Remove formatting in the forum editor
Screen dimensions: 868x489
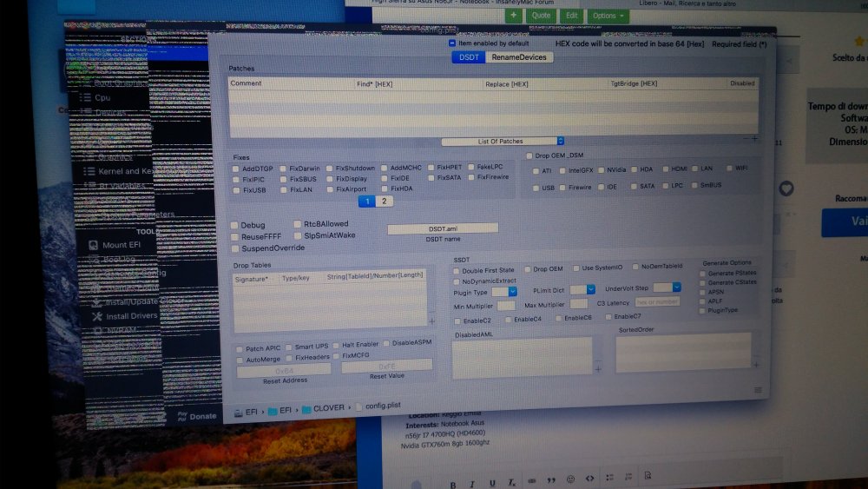pos(512,482)
